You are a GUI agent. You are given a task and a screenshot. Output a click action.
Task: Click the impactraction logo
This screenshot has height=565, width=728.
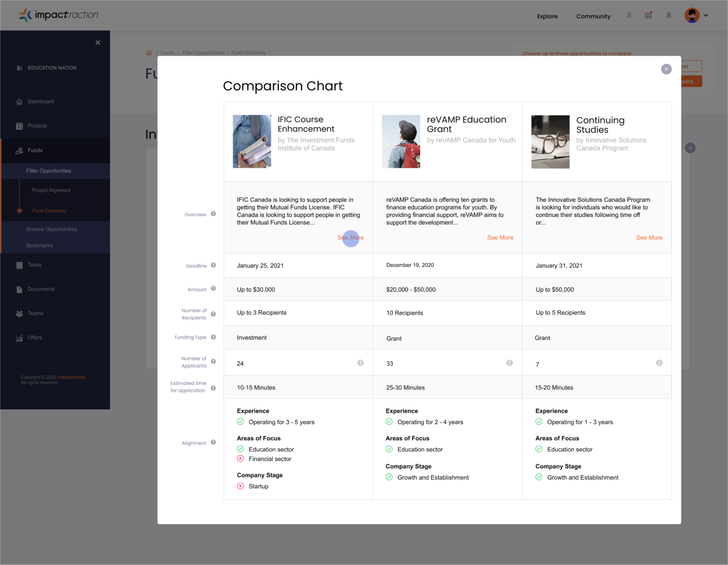pyautogui.click(x=59, y=15)
